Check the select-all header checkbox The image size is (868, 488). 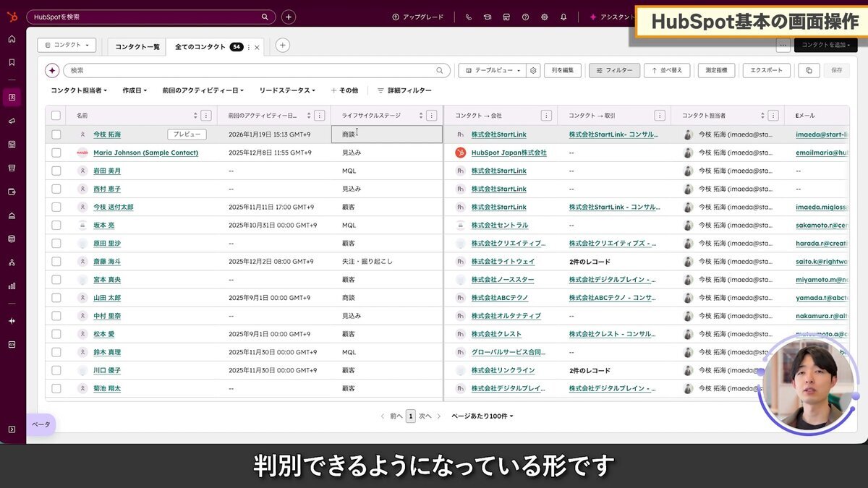click(56, 115)
